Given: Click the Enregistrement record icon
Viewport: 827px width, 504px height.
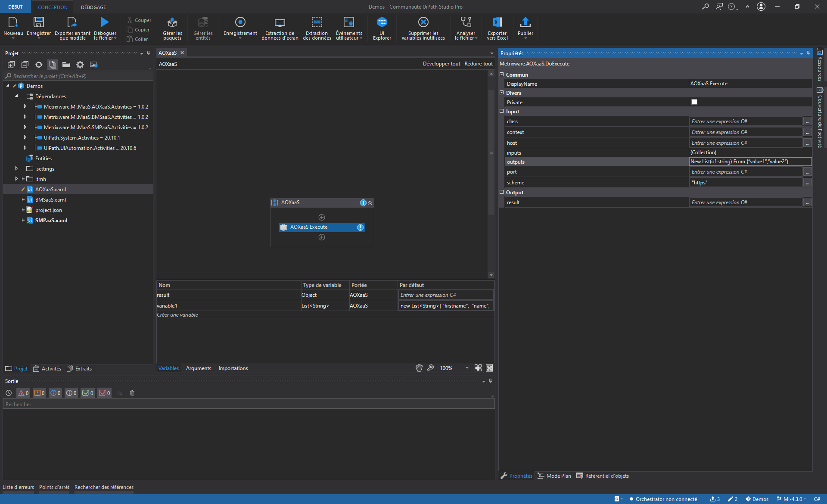Looking at the screenshot, I should pyautogui.click(x=240, y=22).
